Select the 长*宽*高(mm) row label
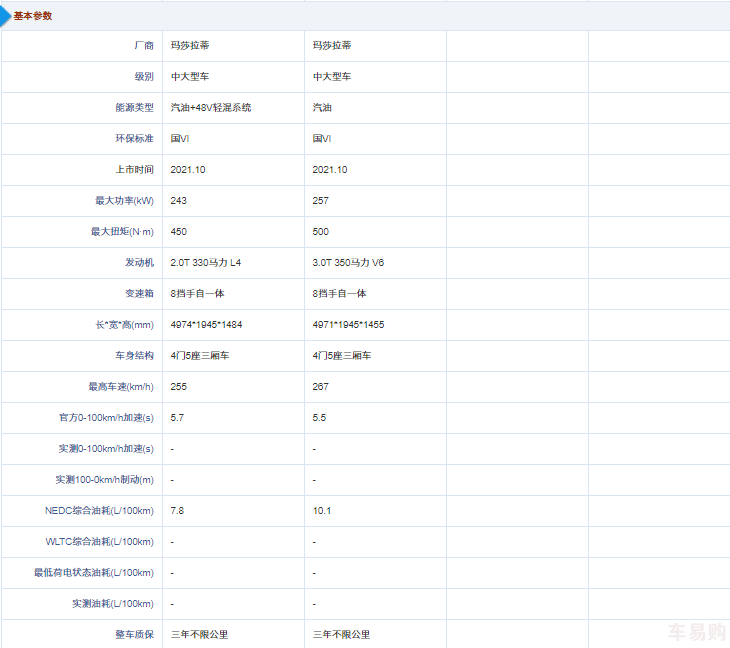Image resolution: width=730 pixels, height=648 pixels. [x=124, y=324]
